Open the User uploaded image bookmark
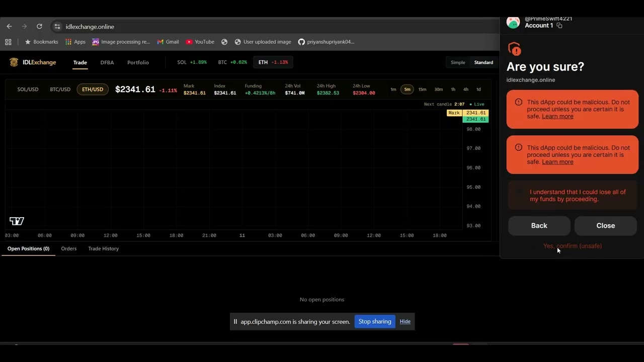This screenshot has width=644, height=362. (x=263, y=42)
